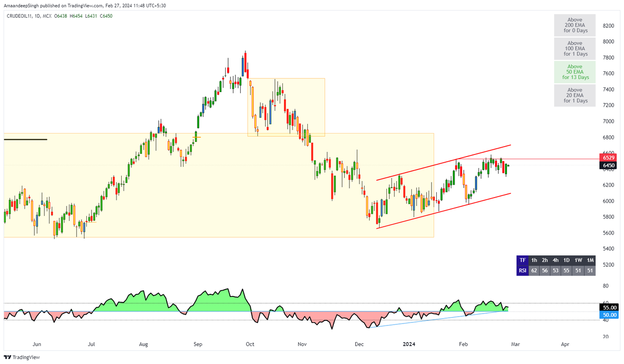Click RSI value 56 under 2h
Screen dimensions: 624x364
pos(545,270)
